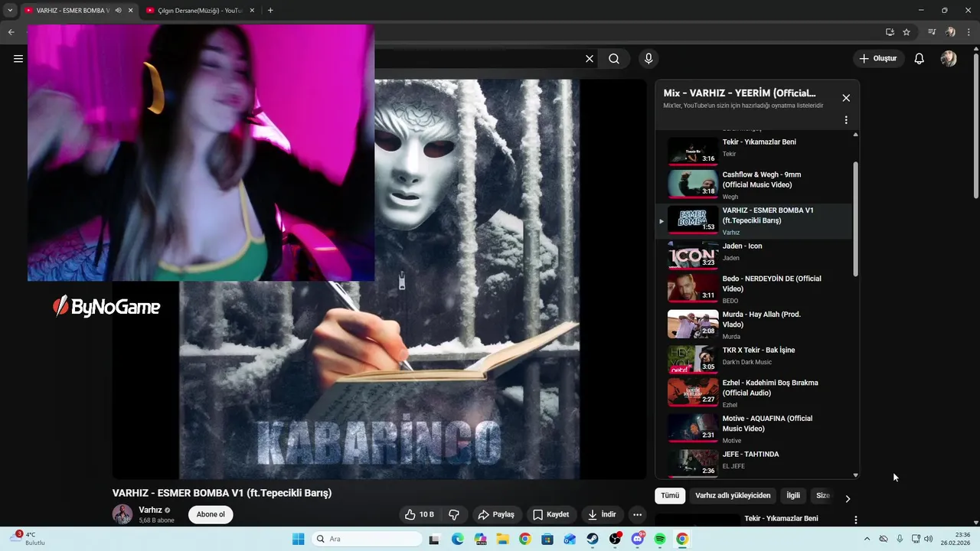Play Ezhel - Kadehimi Boş Bırakma
The image size is (980, 551).
click(x=754, y=393)
